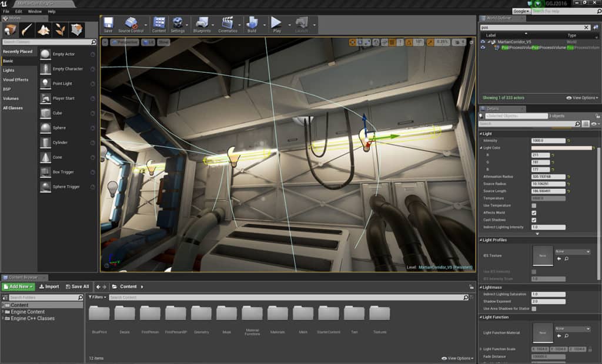602x364 pixels.
Task: Click the Launch toolbar icon
Action: pyautogui.click(x=302, y=25)
